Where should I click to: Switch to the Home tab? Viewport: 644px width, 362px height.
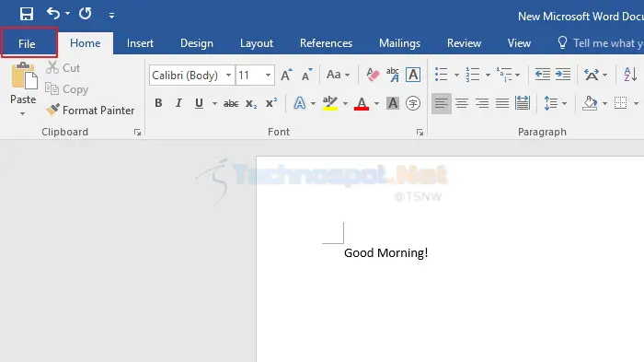86,43
